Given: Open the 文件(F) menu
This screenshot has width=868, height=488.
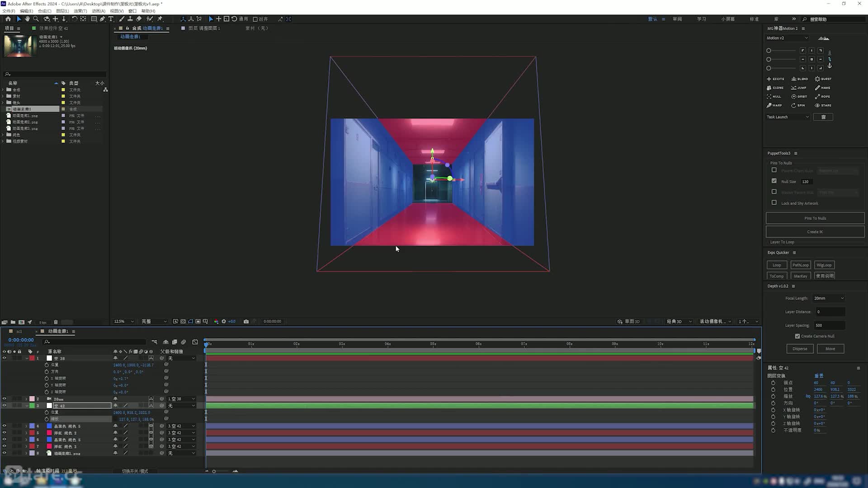Looking at the screenshot, I should 9,11.
